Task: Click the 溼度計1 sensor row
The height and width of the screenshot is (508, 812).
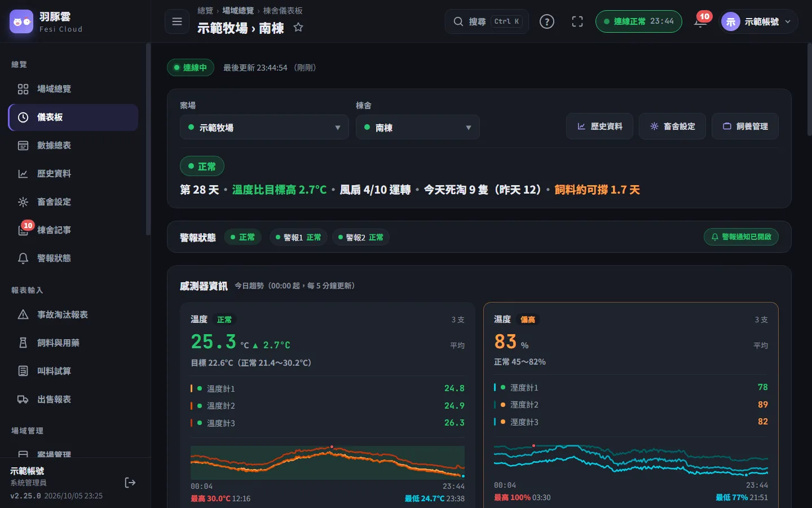Action: pyautogui.click(x=631, y=387)
